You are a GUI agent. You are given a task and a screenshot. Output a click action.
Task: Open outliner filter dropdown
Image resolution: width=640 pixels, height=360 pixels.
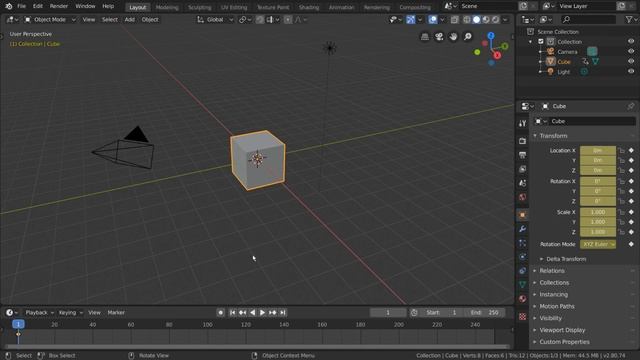pos(630,20)
